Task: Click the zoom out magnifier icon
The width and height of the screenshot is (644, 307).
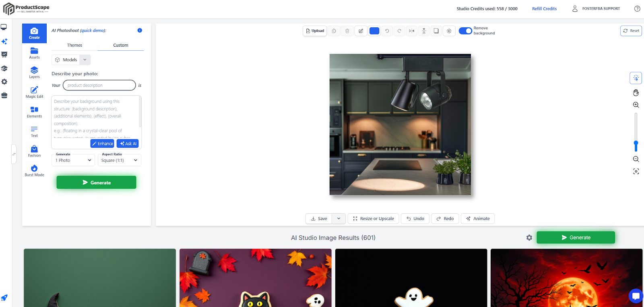Action: [636, 159]
